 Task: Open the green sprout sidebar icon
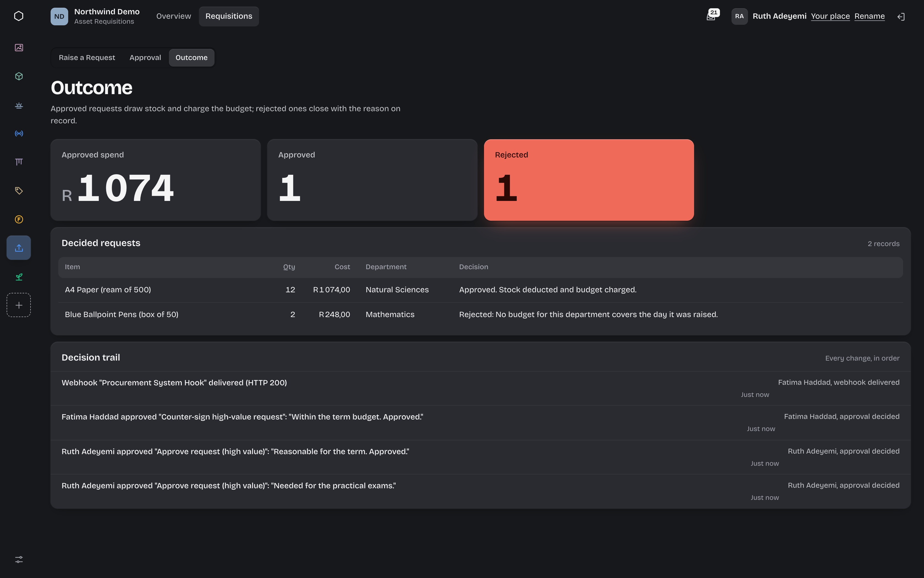coord(19,276)
